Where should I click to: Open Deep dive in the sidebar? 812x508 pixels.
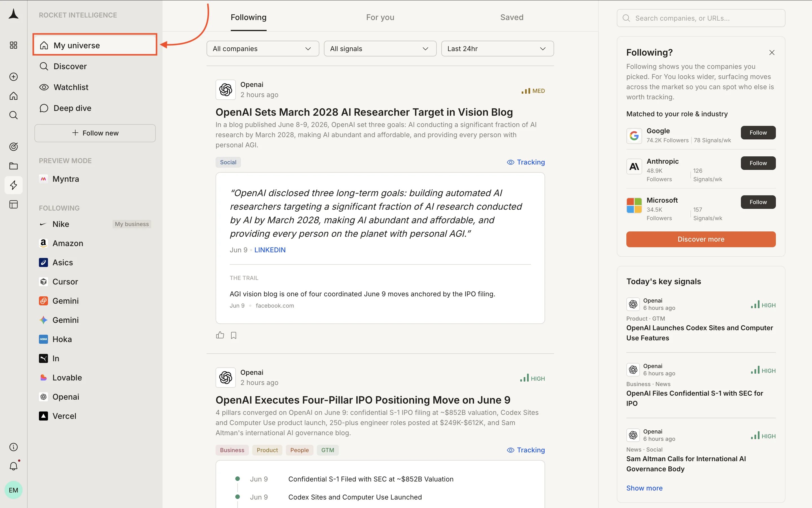point(95,108)
